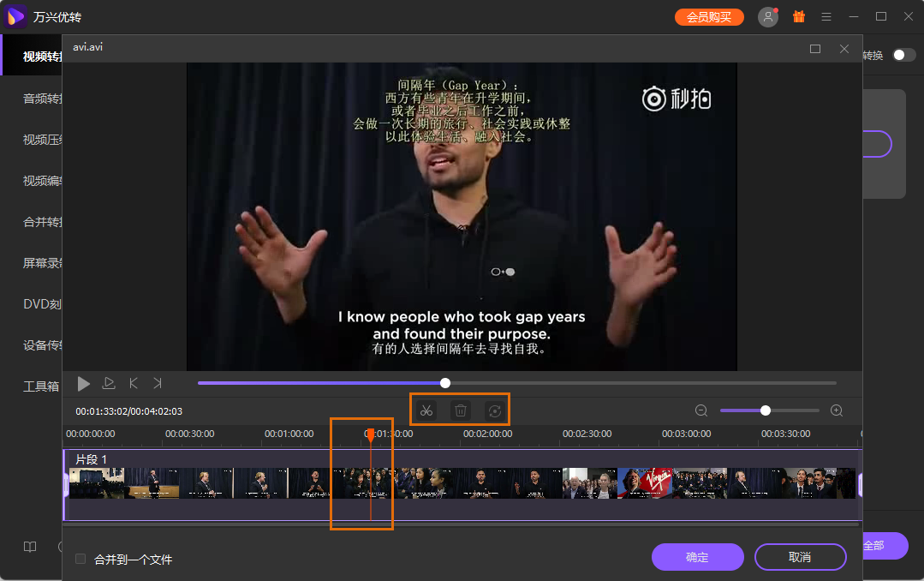
Task: Play the video preview
Action: [83, 383]
